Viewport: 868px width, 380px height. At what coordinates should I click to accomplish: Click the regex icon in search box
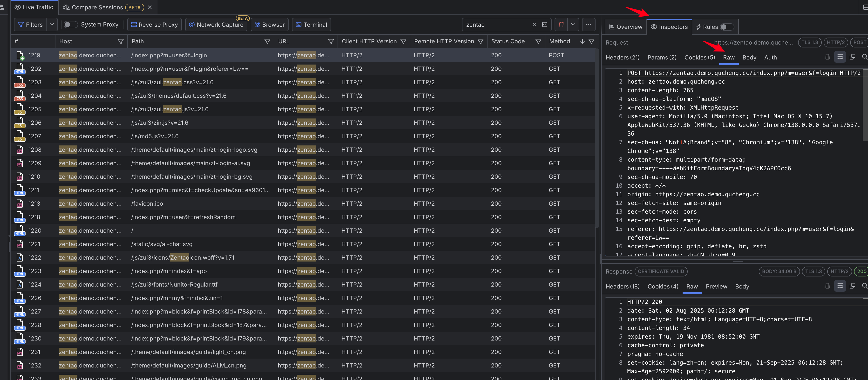point(544,25)
